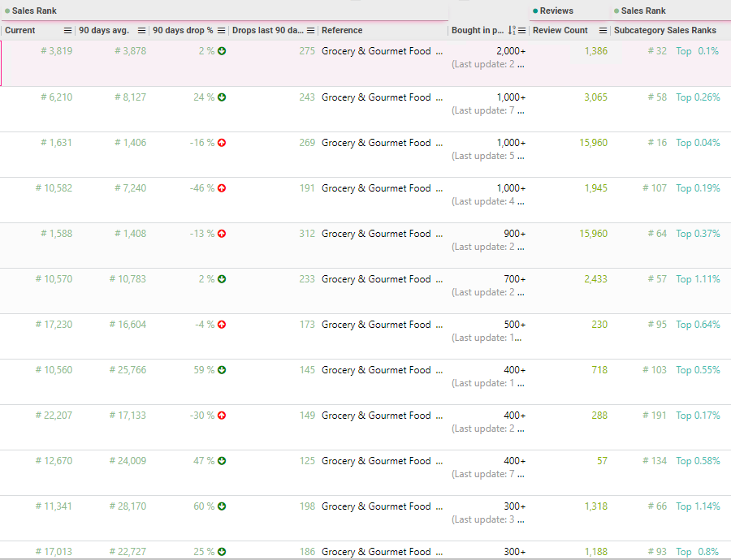Open the # 107 subcategory sales rank link
731x560 pixels.
coord(656,188)
